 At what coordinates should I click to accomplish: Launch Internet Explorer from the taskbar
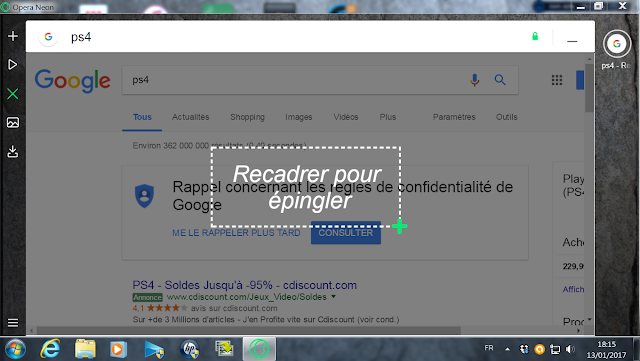tap(50, 349)
